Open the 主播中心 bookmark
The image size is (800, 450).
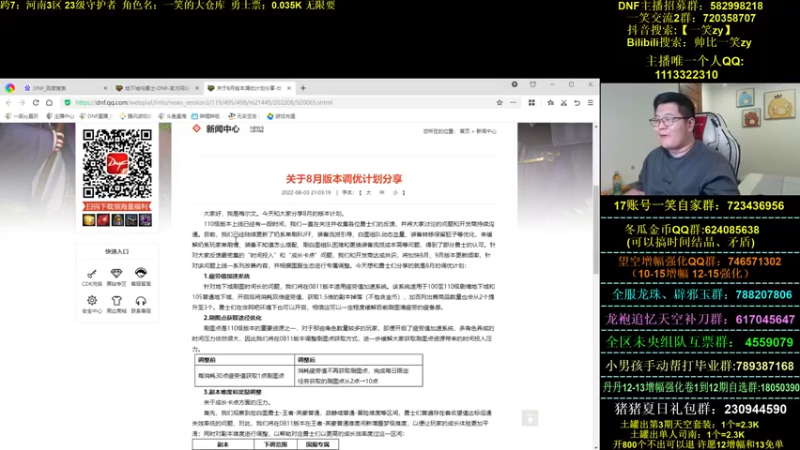[60, 116]
